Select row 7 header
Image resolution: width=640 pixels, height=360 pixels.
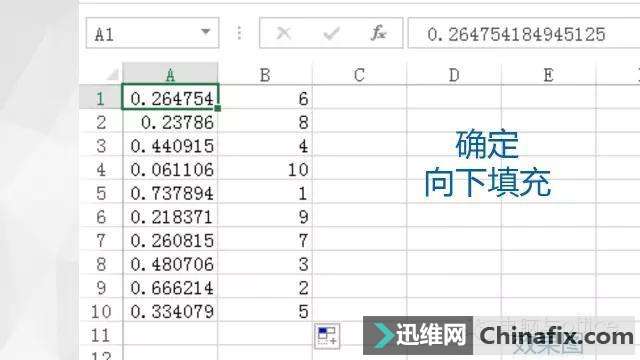(100, 240)
